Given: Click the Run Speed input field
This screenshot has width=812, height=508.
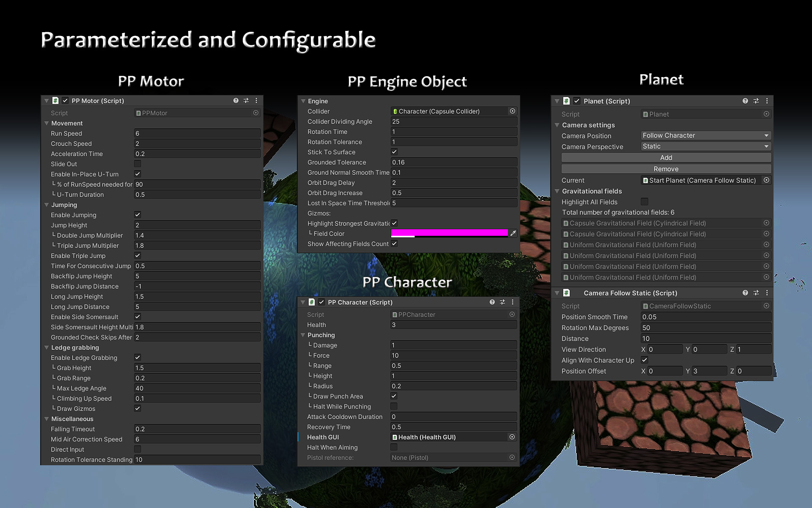Looking at the screenshot, I should tap(197, 133).
